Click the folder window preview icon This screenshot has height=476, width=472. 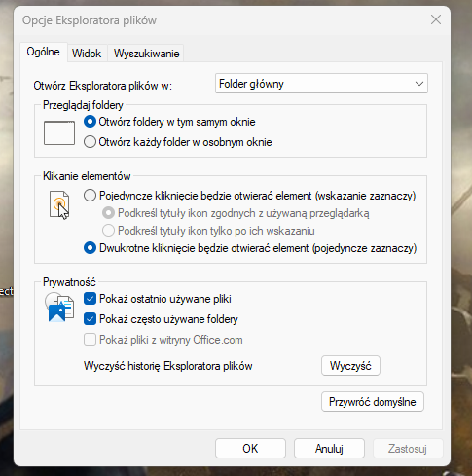click(x=59, y=132)
